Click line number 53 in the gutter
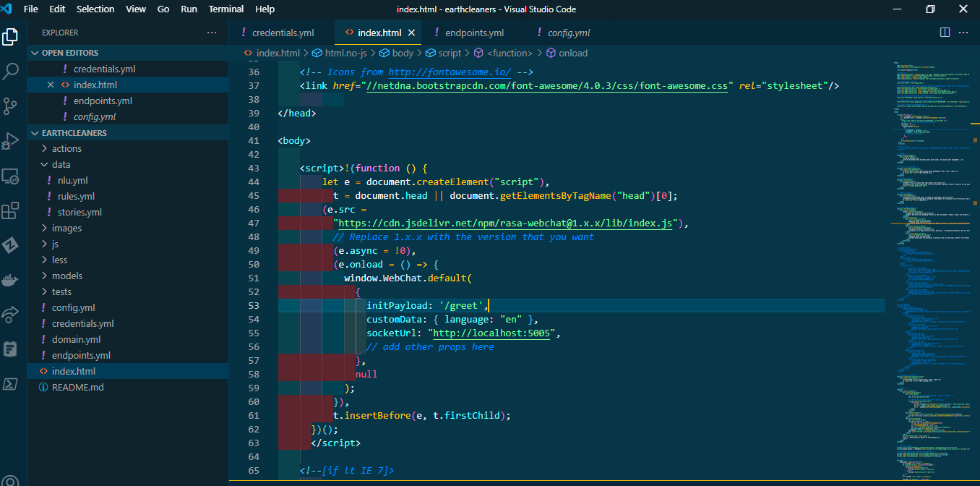980x486 pixels. [x=253, y=305]
